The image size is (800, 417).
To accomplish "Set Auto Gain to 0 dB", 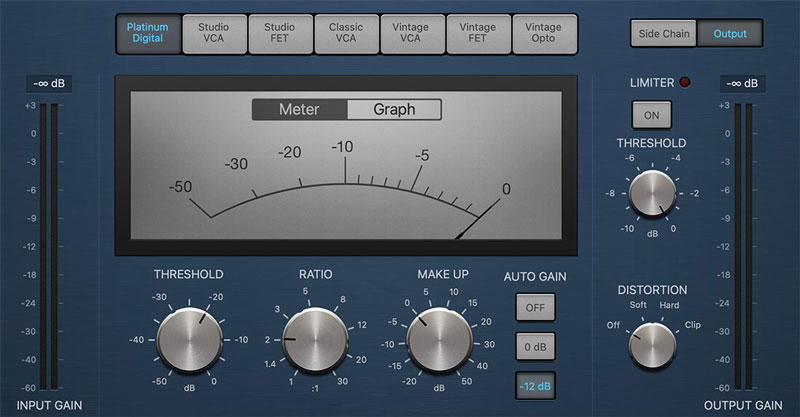I will click(535, 346).
